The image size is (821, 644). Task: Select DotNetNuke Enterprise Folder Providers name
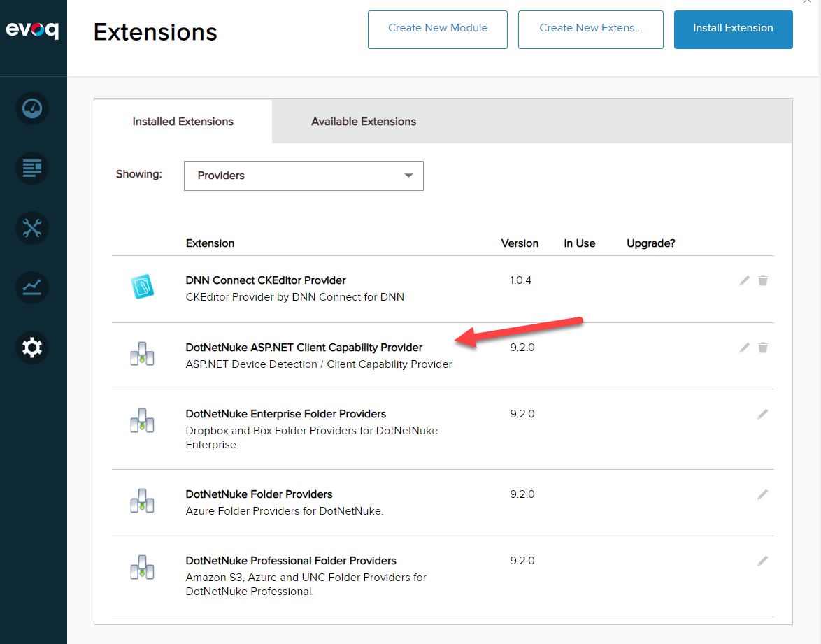point(286,414)
